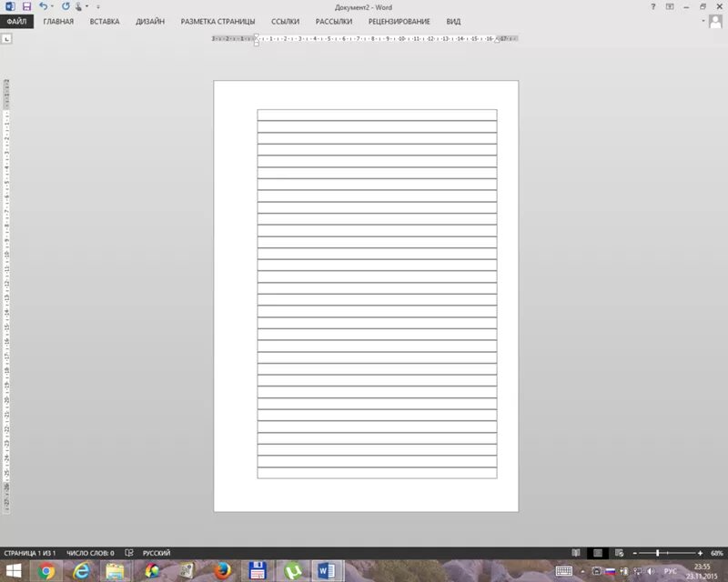Open the Windows Start button
The height and width of the screenshot is (582, 728).
tap(14, 571)
